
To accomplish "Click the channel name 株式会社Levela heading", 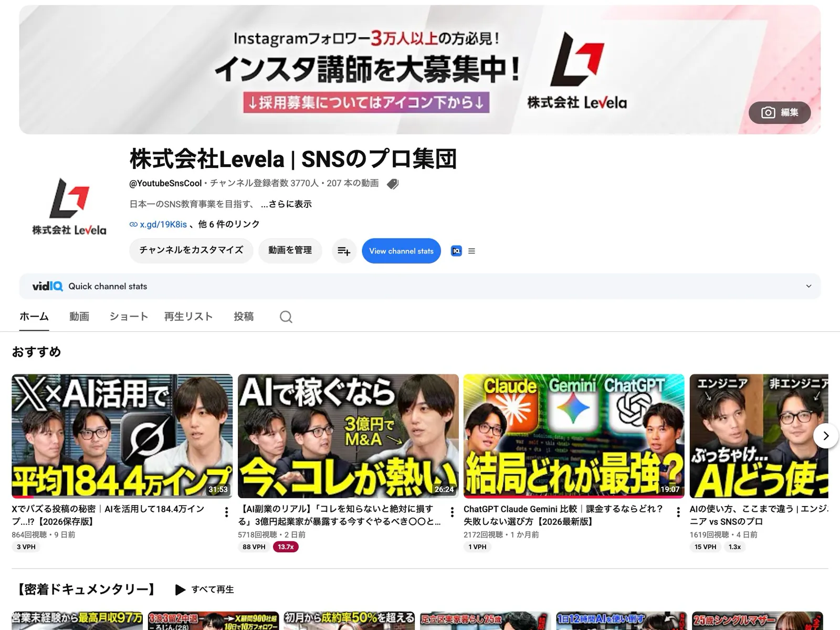I will tap(293, 159).
